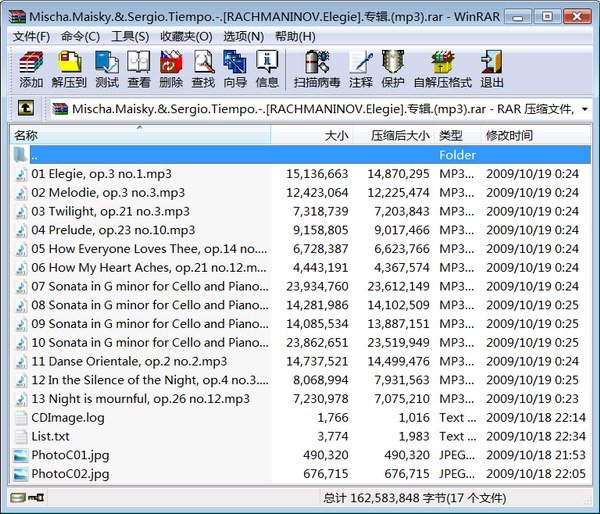Open the 工具(S) menu
Viewport: 600px width, 514px height.
[130, 37]
